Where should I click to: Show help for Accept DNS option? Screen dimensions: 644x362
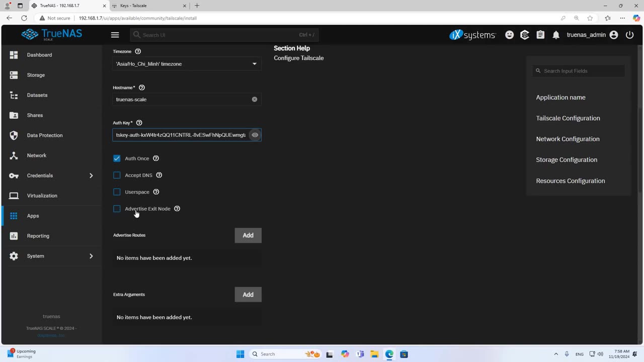tap(159, 175)
